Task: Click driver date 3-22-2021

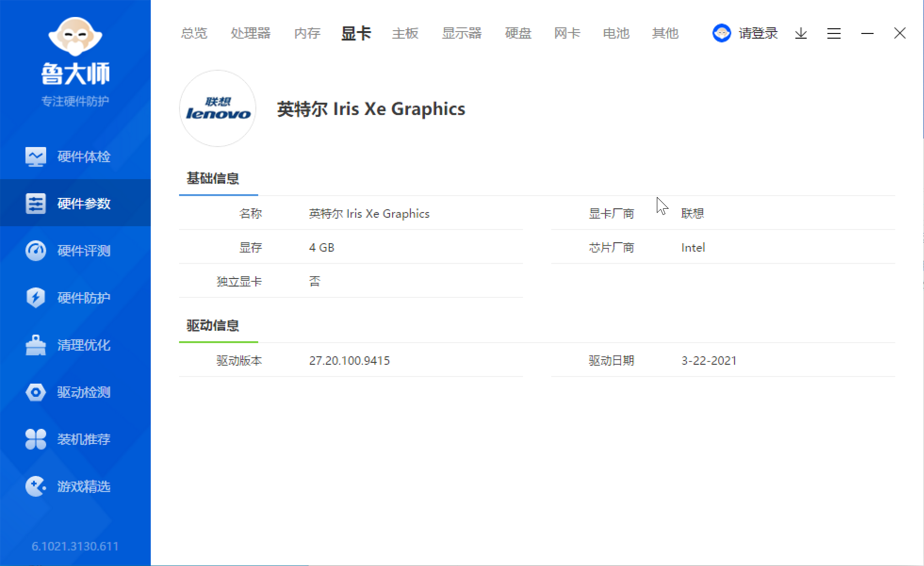Action: [x=709, y=361]
